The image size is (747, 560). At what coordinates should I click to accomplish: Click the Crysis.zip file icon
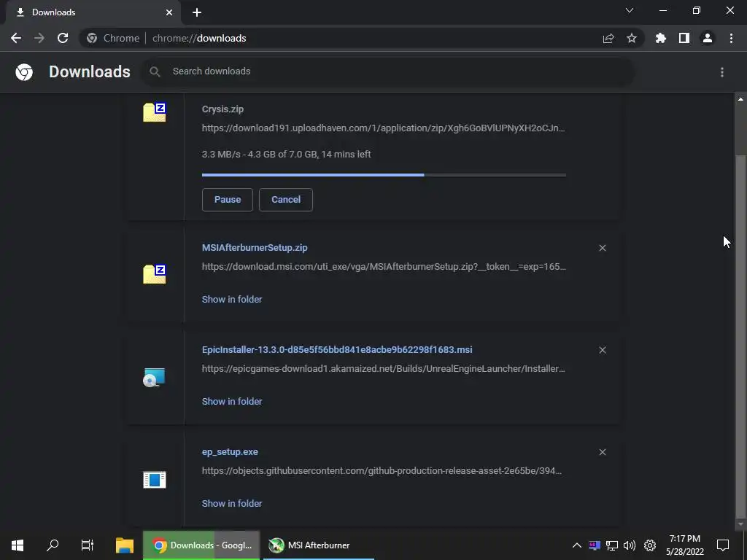(x=155, y=112)
